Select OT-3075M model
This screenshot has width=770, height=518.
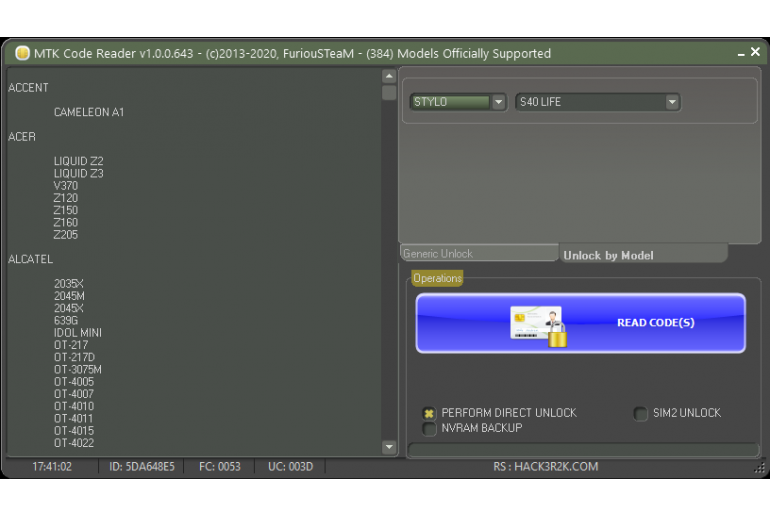point(78,370)
